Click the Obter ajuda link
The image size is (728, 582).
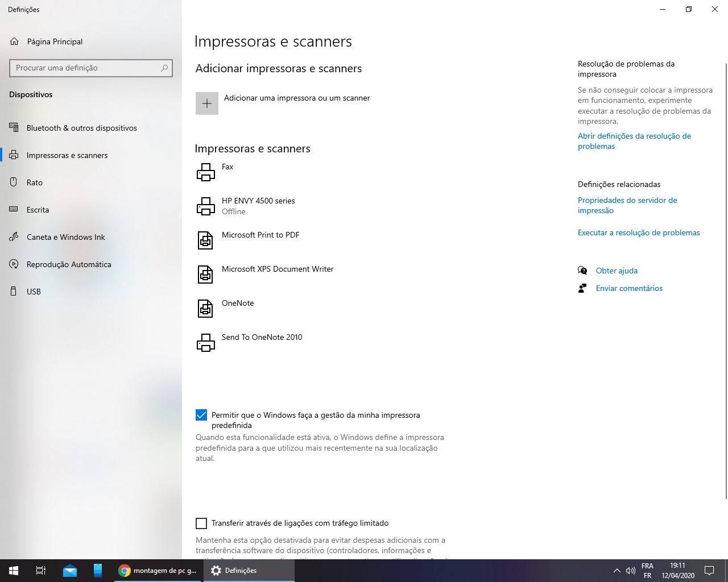(617, 271)
